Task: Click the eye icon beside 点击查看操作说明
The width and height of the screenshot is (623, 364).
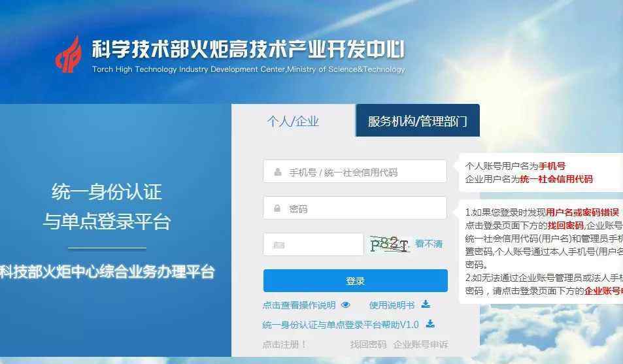Action: point(346,305)
